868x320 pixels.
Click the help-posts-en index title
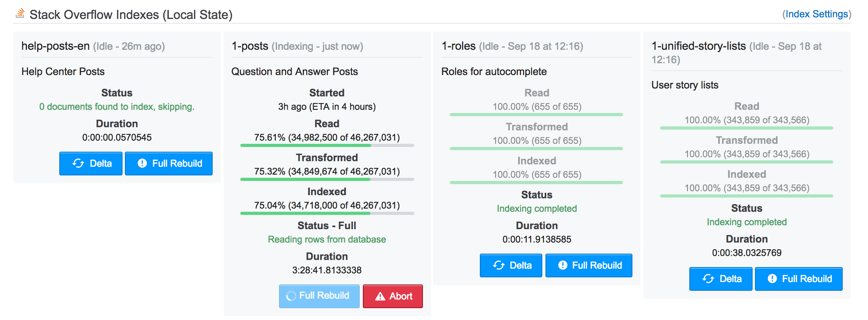tap(55, 46)
